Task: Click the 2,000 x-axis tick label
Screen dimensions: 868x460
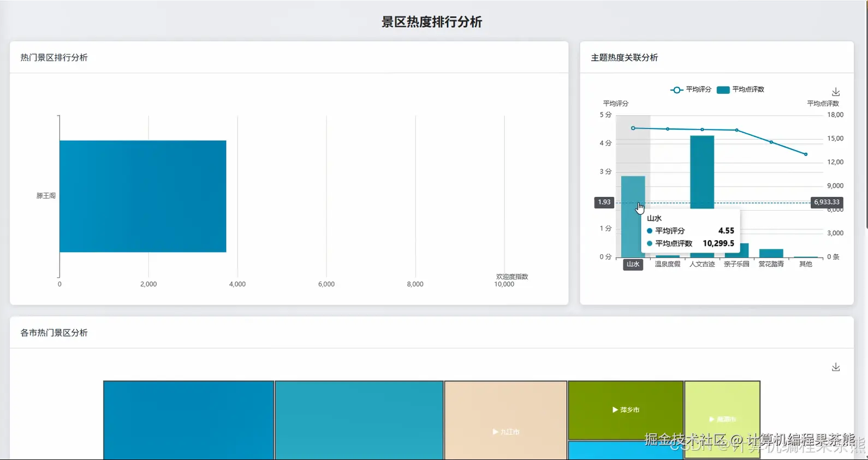Action: coord(148,284)
